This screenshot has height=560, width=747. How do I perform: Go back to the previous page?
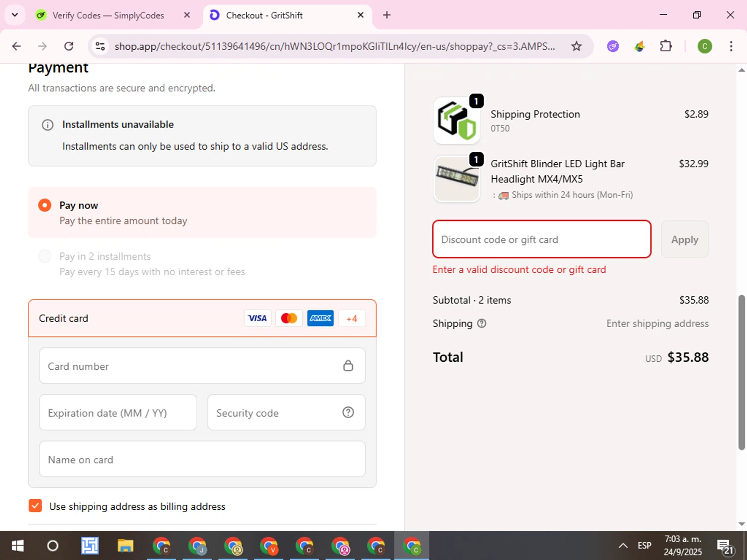(16, 46)
